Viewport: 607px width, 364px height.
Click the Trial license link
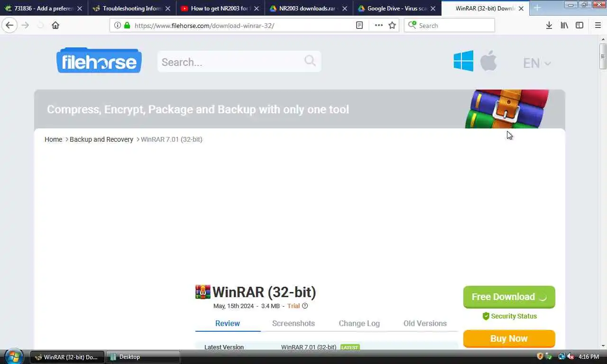(294, 306)
